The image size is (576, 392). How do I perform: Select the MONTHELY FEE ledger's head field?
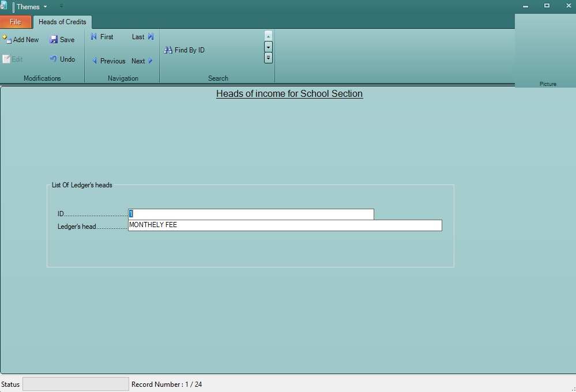coord(285,225)
